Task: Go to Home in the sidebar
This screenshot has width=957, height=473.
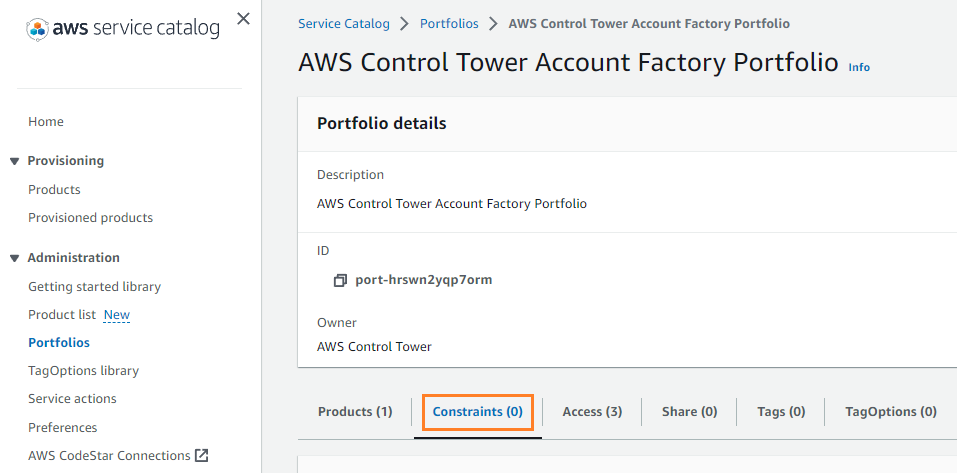Action: tap(46, 121)
